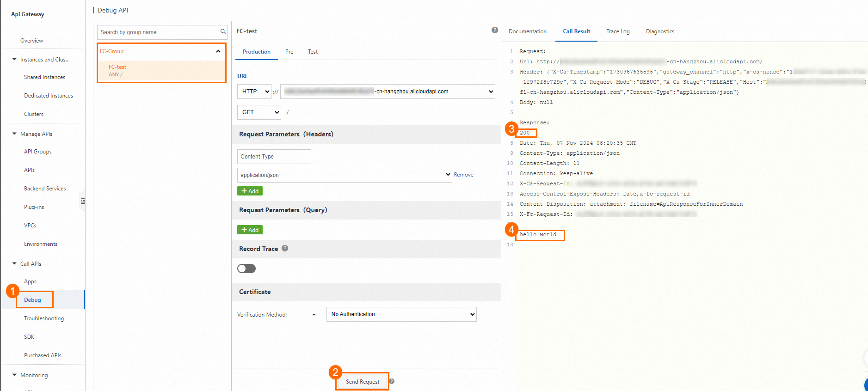This screenshot has height=391, width=868.
Task: Click the Api Gateway title
Action: 28,14
